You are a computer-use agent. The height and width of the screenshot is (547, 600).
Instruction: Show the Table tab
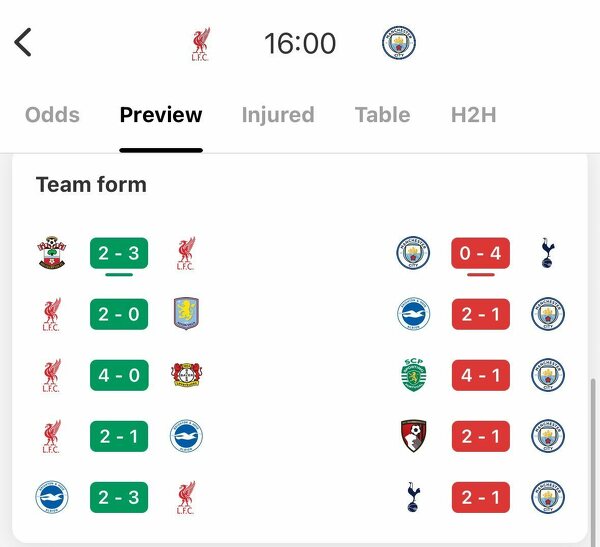click(382, 115)
